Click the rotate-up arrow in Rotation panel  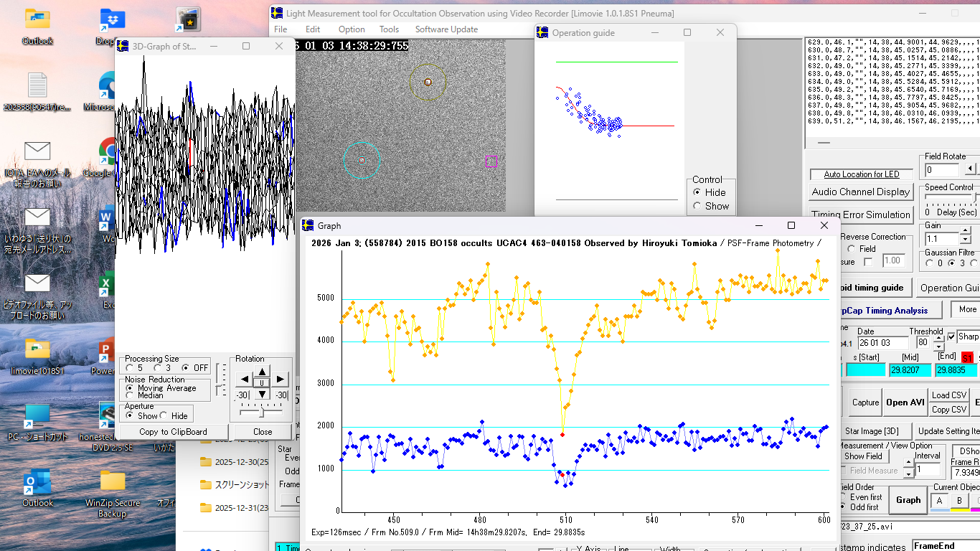(x=263, y=371)
